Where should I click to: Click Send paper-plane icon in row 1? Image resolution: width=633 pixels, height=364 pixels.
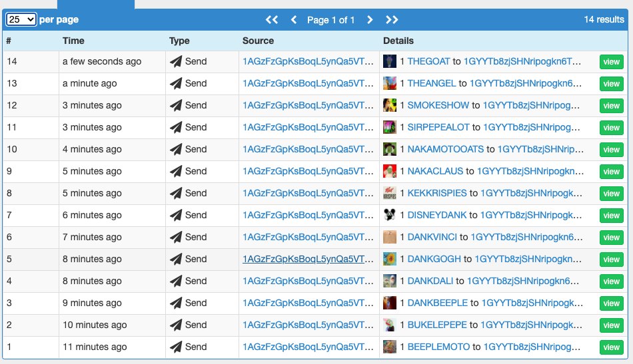point(176,347)
